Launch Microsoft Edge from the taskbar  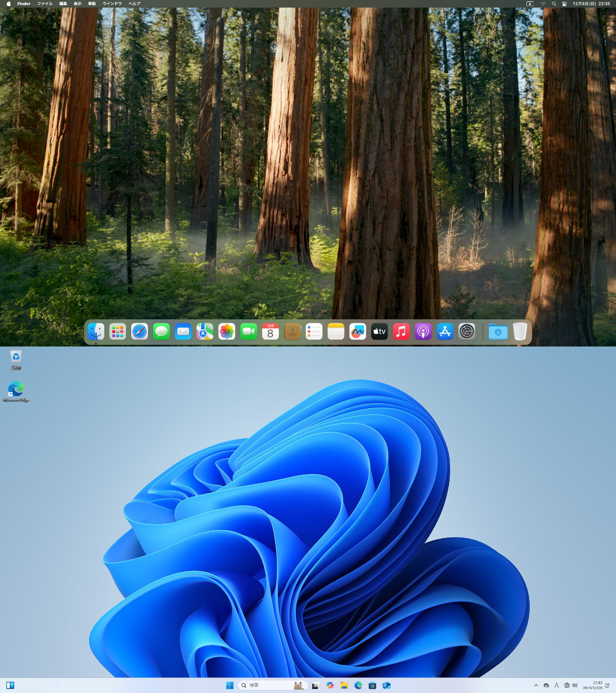358,685
